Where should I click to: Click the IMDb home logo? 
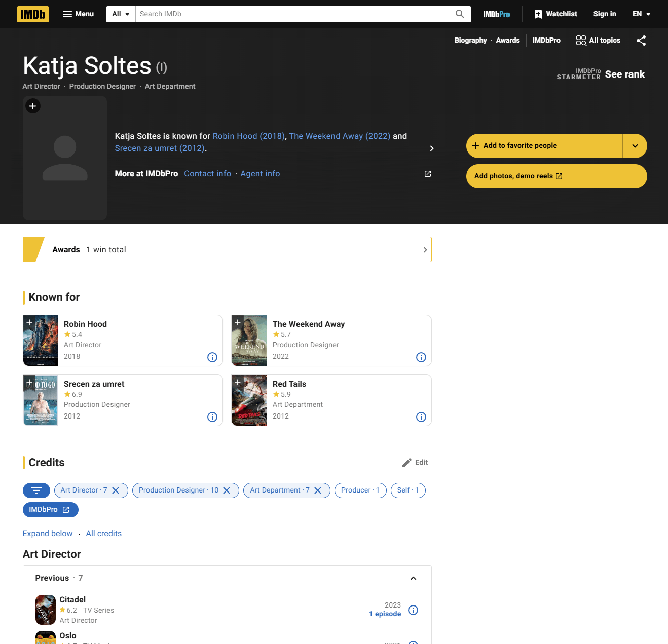pyautogui.click(x=33, y=14)
